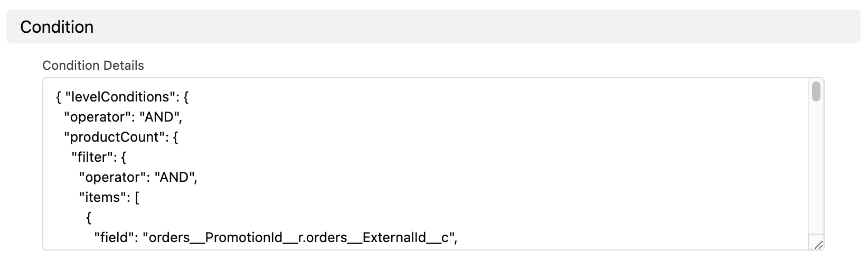This screenshot has height=277, width=868.
Task: Place cursor on "productCount" key
Action: [113, 137]
